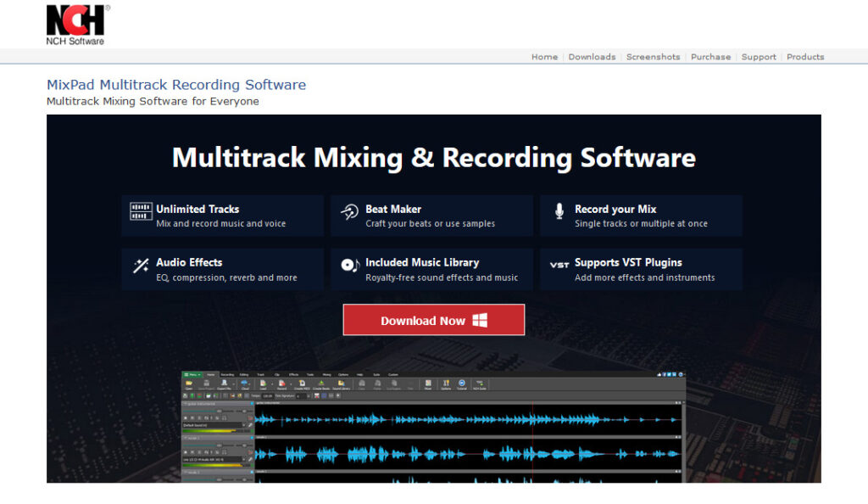
Task: Open the green Menu dropdown in MixPad screenshot
Action: pyautogui.click(x=192, y=375)
